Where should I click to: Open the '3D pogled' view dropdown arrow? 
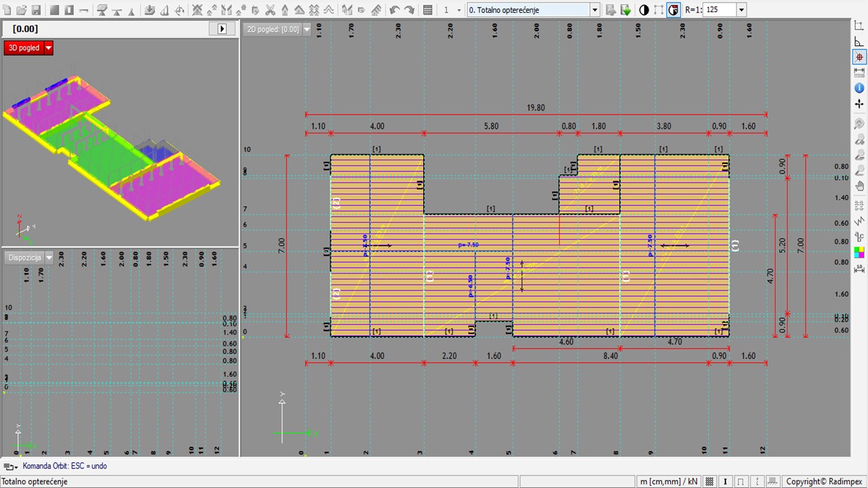(x=48, y=48)
